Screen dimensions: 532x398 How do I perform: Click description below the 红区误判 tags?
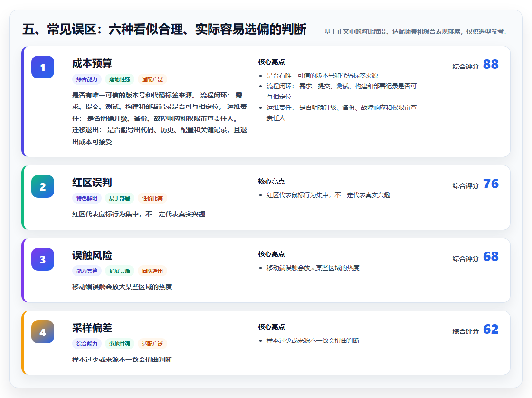[x=138, y=214]
